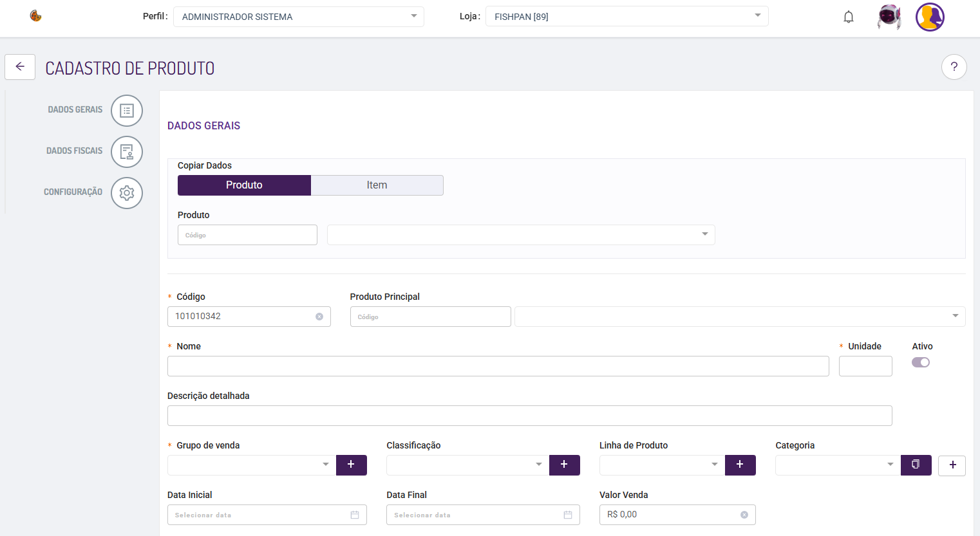Viewport: 980px width, 536px height.
Task: Click the notification bell icon
Action: [x=849, y=17]
